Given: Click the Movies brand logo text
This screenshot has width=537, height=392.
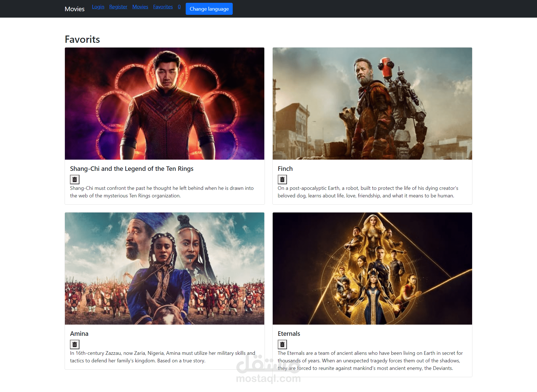Looking at the screenshot, I should pyautogui.click(x=74, y=9).
